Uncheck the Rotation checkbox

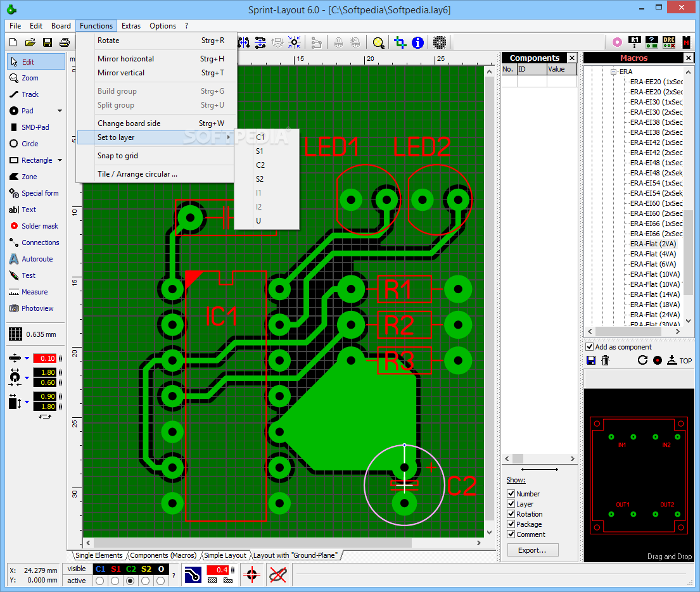[x=511, y=514]
